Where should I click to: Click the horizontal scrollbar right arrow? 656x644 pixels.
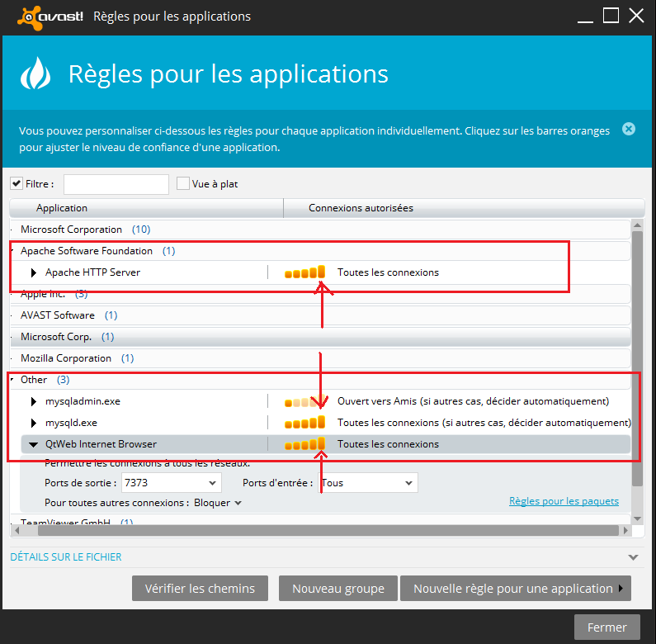tap(625, 531)
